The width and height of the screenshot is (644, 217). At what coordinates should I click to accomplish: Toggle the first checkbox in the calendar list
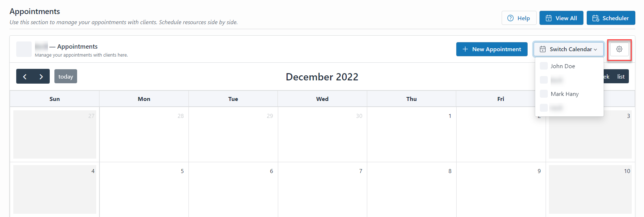click(x=543, y=66)
